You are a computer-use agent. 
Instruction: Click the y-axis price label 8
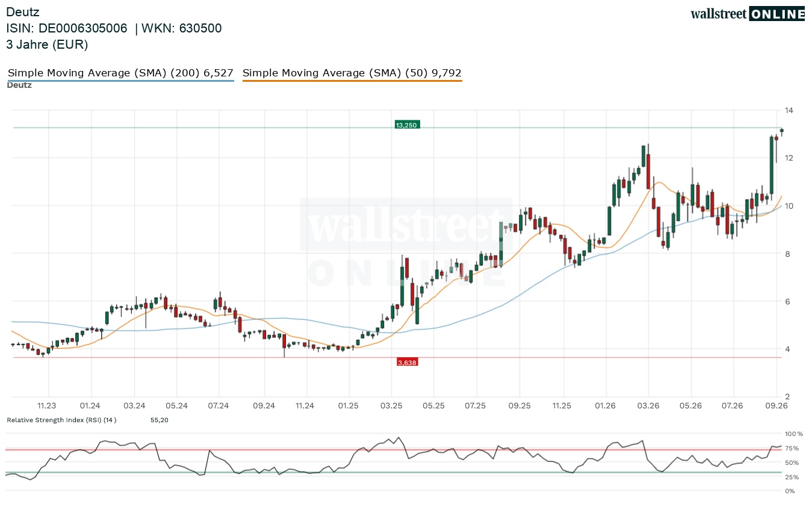tap(787, 253)
